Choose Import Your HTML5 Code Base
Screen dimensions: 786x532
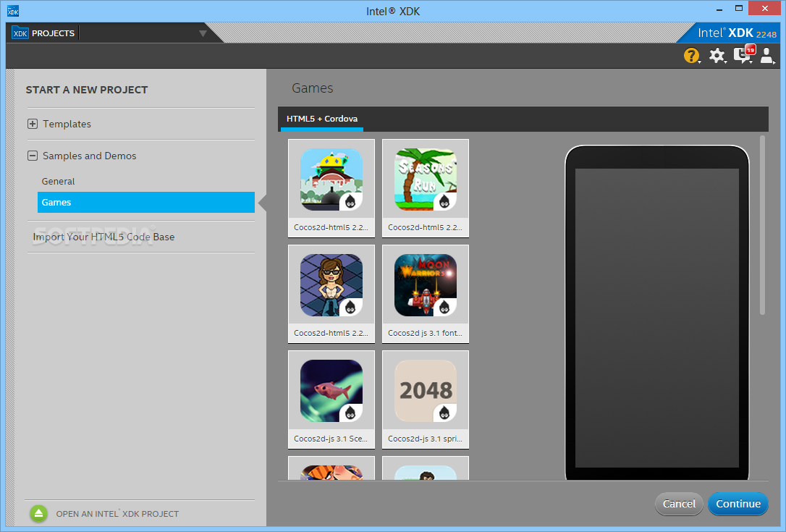[x=103, y=237]
